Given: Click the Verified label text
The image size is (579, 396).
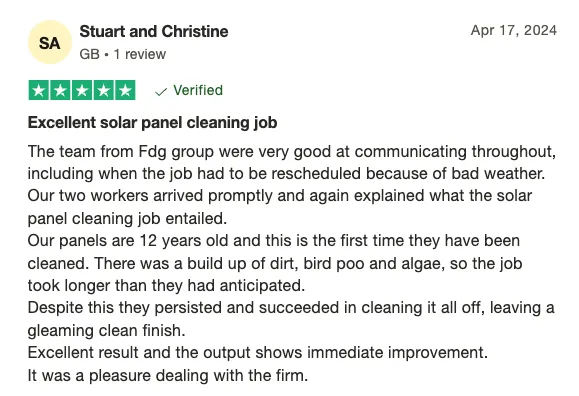Looking at the screenshot, I should 198,90.
